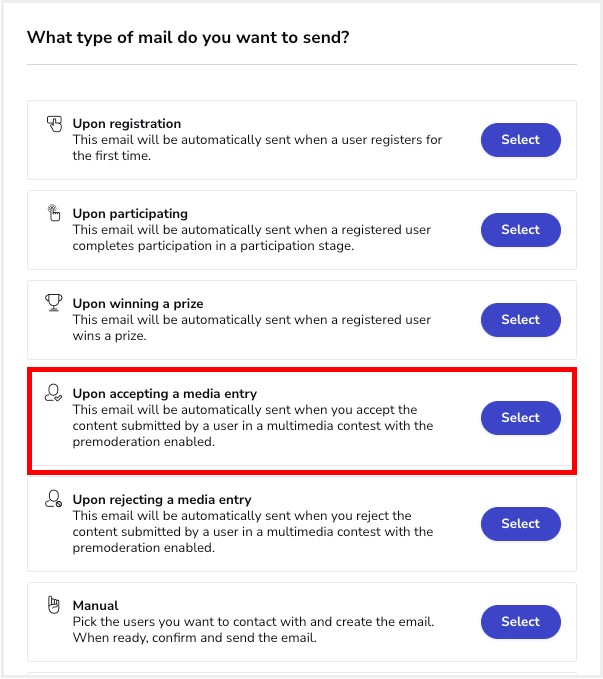Click Upon rejecting a media entry heading
Screen dimensions: 603x679
pos(162,500)
